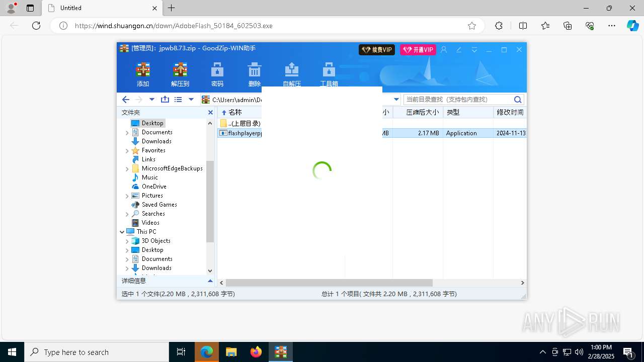Collapse the This PC tree node
This screenshot has width=644, height=362.
coord(122,232)
